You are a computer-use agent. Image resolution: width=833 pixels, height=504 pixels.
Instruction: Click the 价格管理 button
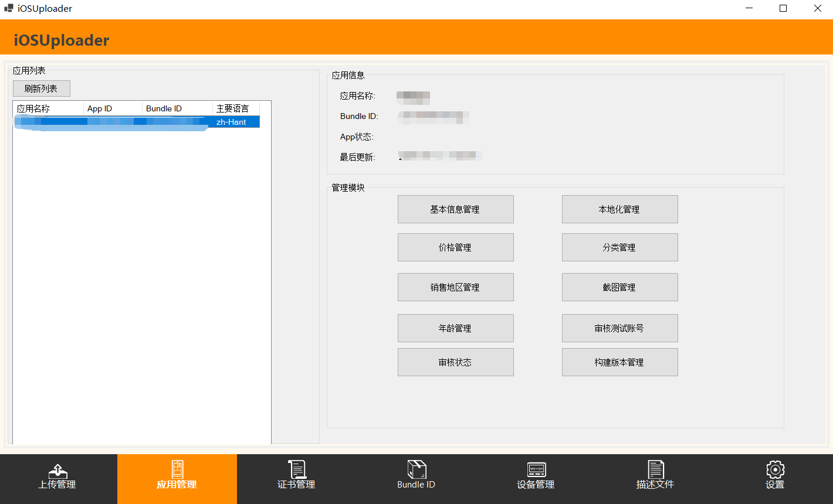click(x=455, y=247)
